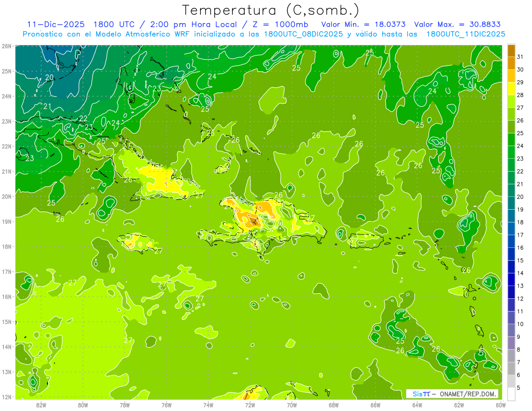Click the brown top swatch of the color legend
Screen dimensions: 532x411
(511, 51)
